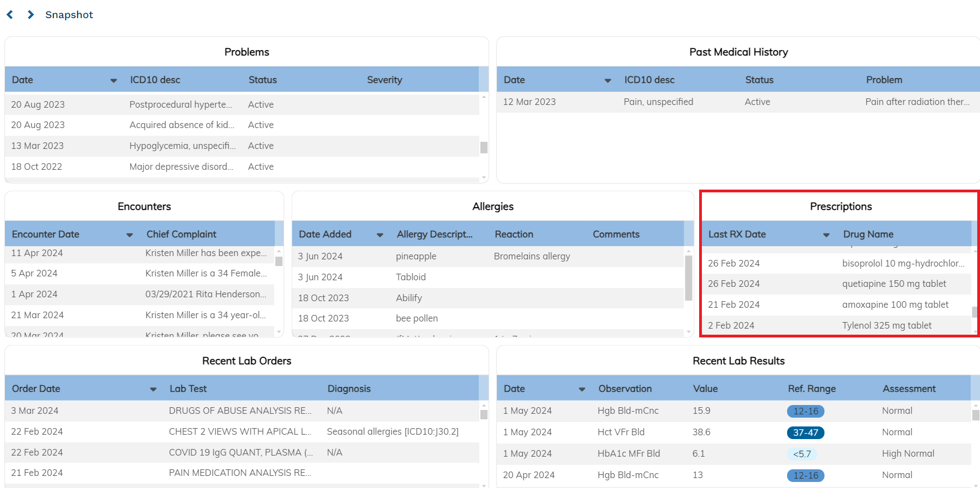
Task: Click Allergy Description column header
Action: [435, 234]
